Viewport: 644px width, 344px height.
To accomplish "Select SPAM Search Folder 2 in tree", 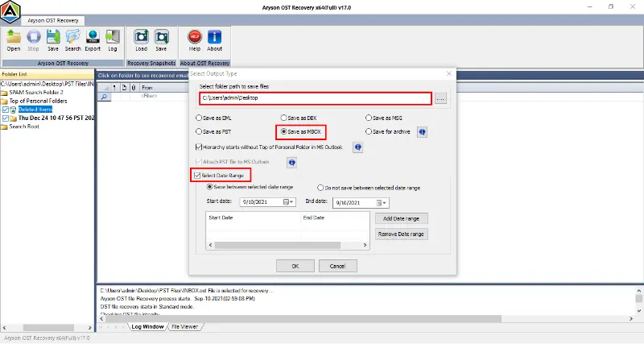I will [36, 93].
